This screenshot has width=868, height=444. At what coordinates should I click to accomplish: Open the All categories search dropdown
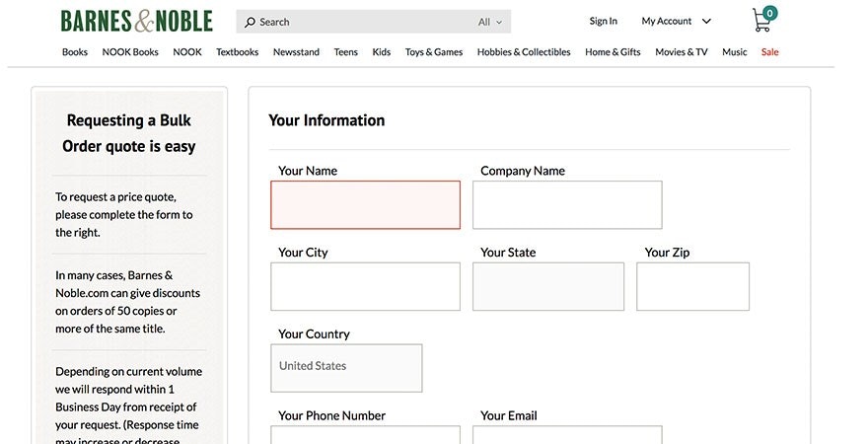490,22
